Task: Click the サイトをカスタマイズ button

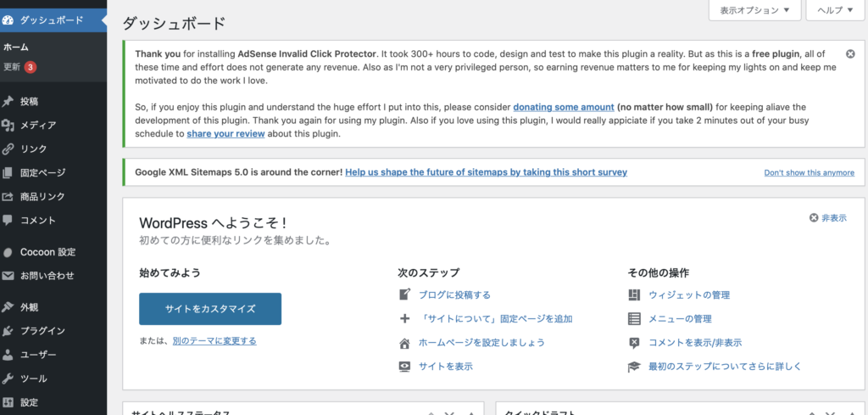Action: click(x=210, y=309)
